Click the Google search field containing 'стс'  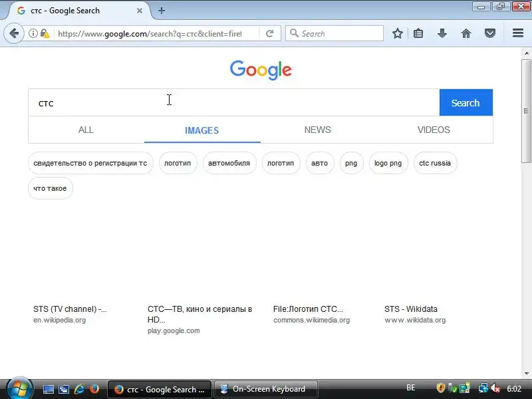point(234,103)
